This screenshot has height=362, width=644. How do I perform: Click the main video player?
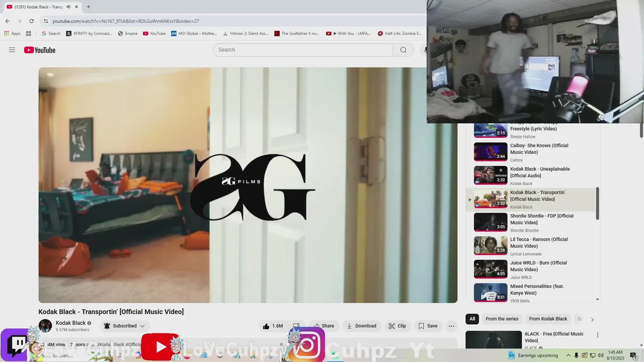248,185
